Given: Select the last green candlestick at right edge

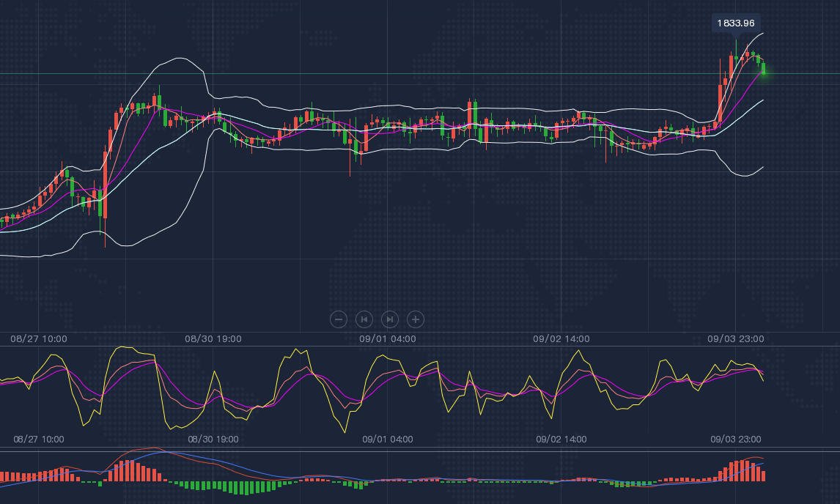Looking at the screenshot, I should click(x=763, y=67).
